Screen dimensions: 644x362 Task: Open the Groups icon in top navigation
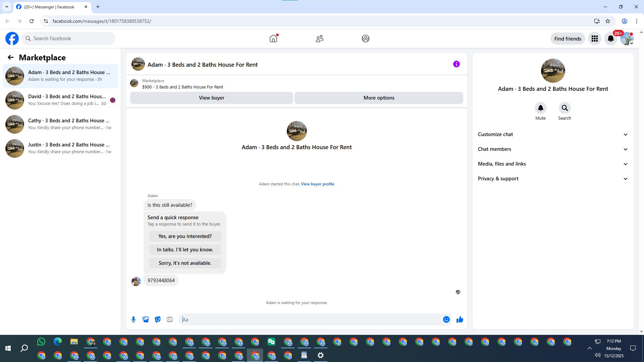coord(366,39)
